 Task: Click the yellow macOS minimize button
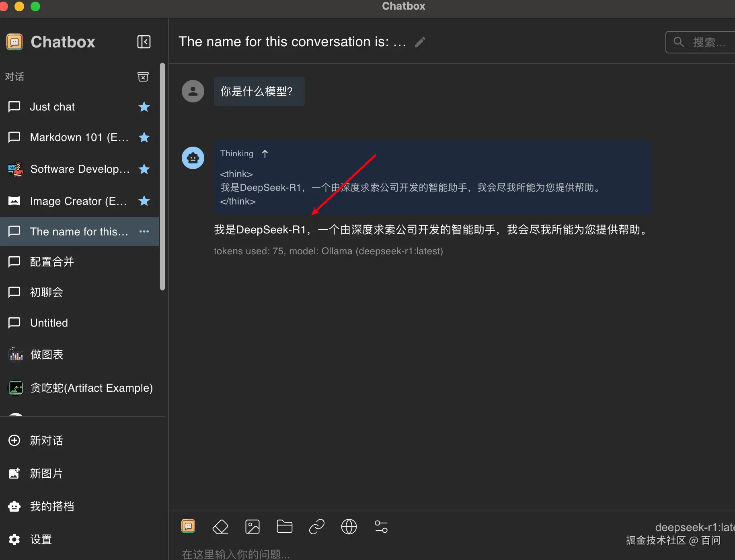(19, 6)
